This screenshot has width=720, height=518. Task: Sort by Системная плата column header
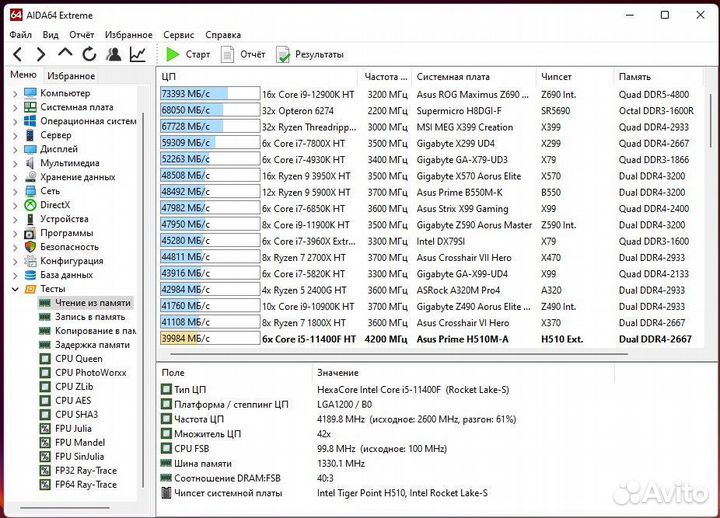point(474,77)
